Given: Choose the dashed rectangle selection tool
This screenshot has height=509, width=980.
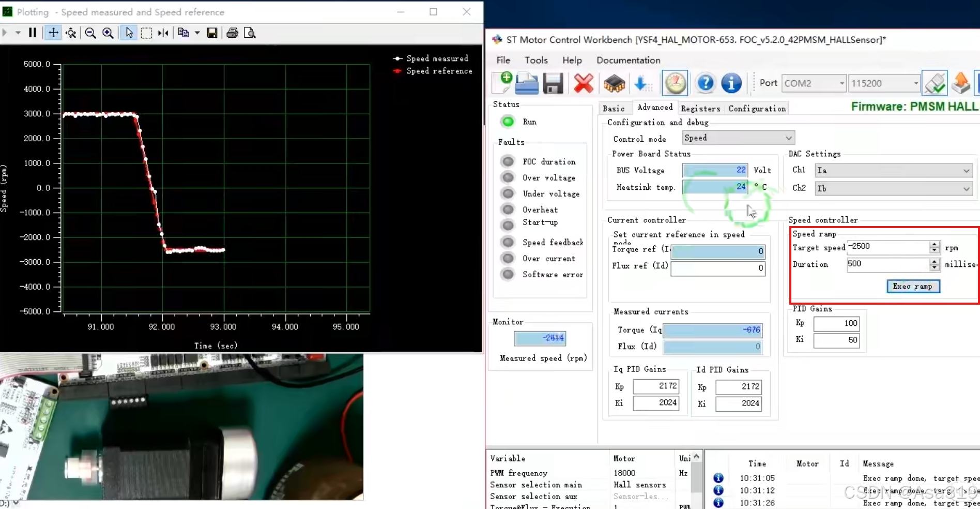Looking at the screenshot, I should 146,33.
